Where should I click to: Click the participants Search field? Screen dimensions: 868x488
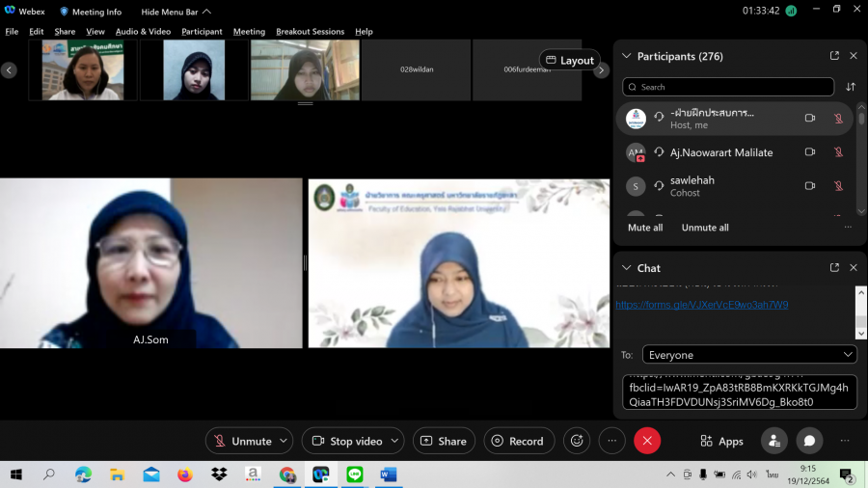tap(728, 87)
